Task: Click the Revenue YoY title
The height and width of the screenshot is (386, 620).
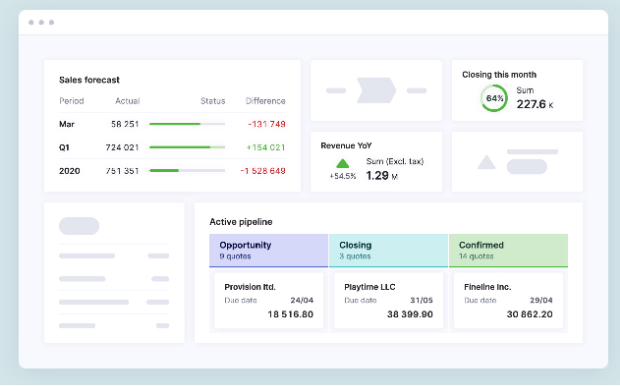Action: pos(346,146)
